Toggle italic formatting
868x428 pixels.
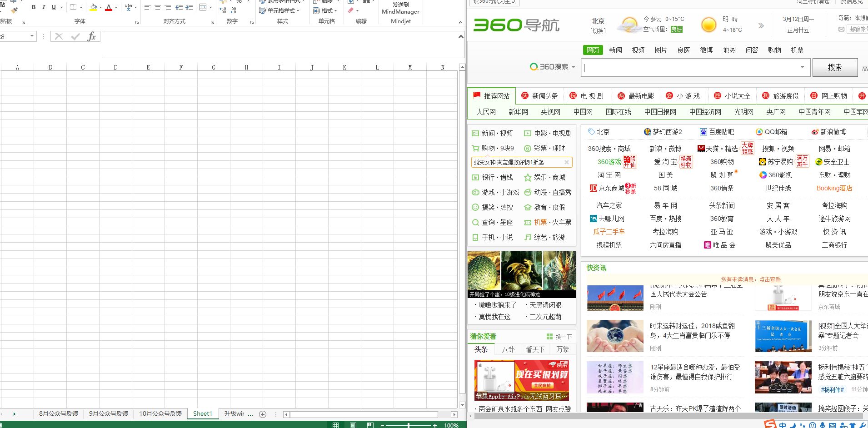point(43,7)
